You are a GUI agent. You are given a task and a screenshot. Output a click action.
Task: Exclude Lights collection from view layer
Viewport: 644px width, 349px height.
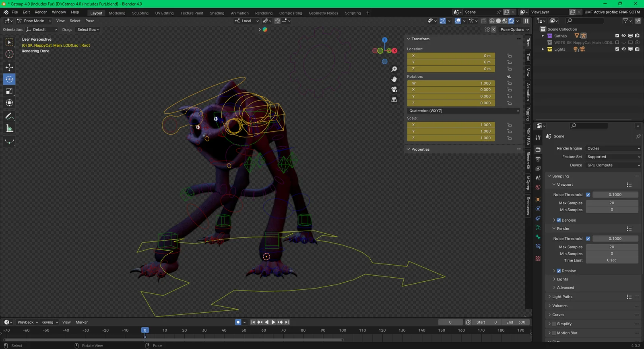pos(617,49)
